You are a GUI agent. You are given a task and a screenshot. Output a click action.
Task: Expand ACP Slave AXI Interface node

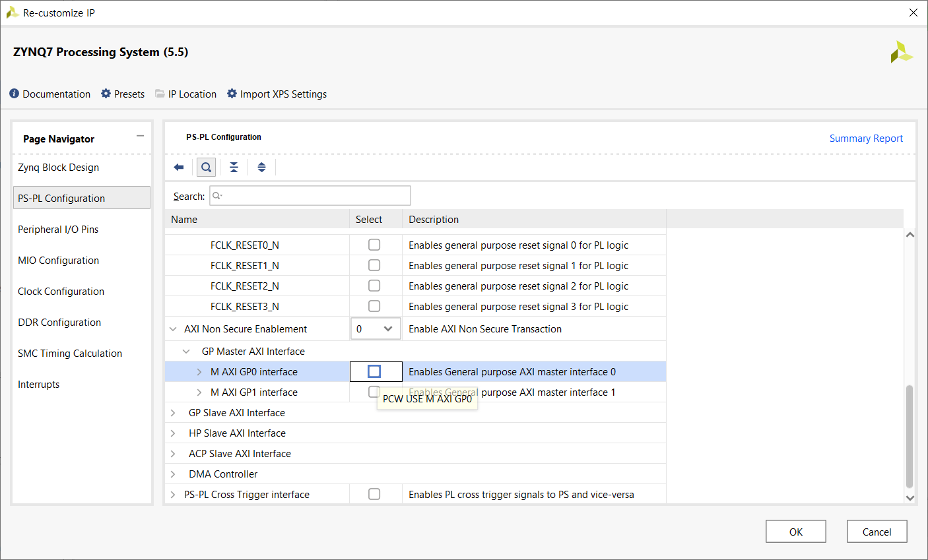[x=173, y=454]
